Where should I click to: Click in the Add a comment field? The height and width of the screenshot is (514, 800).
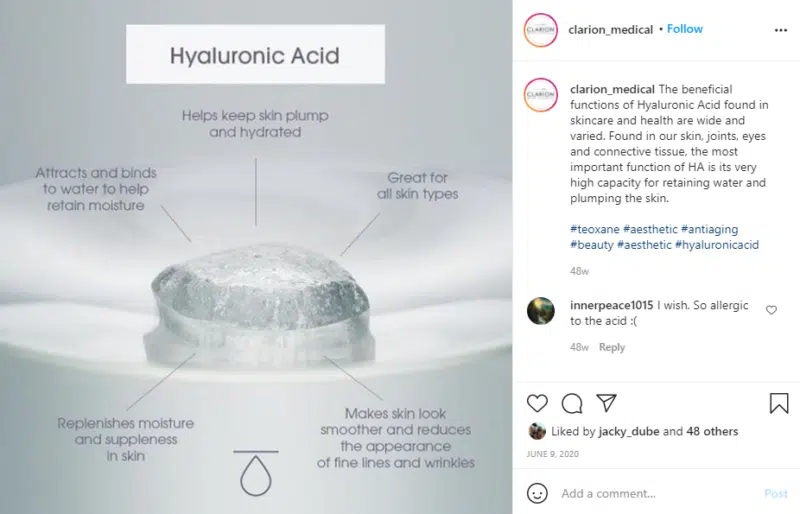[x=658, y=494]
